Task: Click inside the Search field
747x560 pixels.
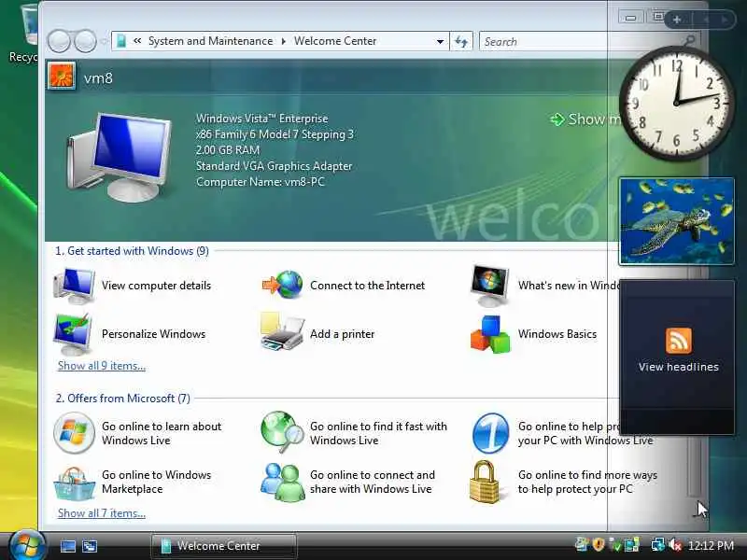Action: pyautogui.click(x=581, y=41)
